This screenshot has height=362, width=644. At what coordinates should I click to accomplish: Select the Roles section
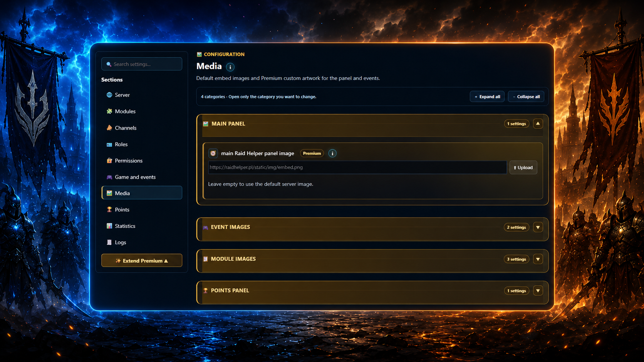[142, 144]
